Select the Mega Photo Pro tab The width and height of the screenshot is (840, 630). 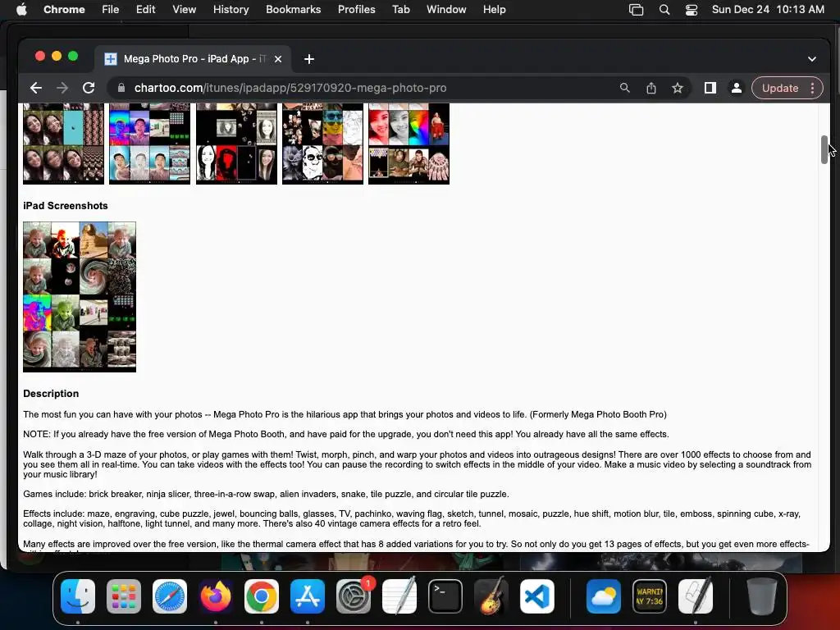tap(194, 59)
